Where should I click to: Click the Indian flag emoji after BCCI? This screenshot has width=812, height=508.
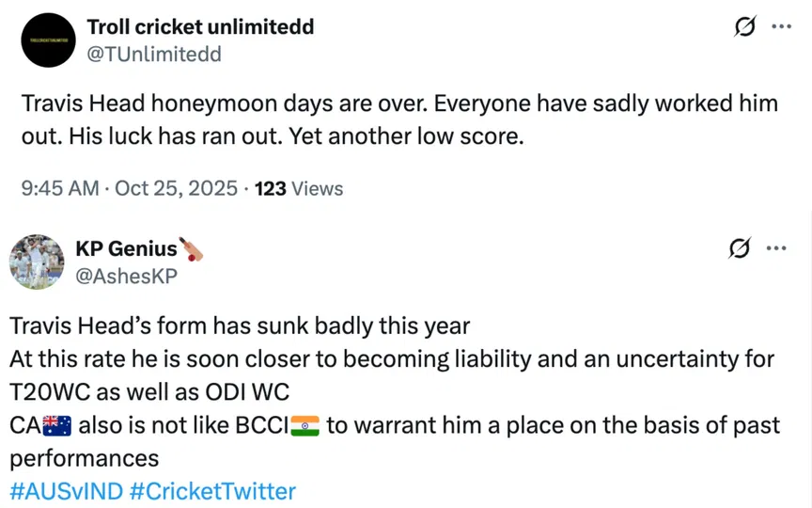tap(306, 426)
